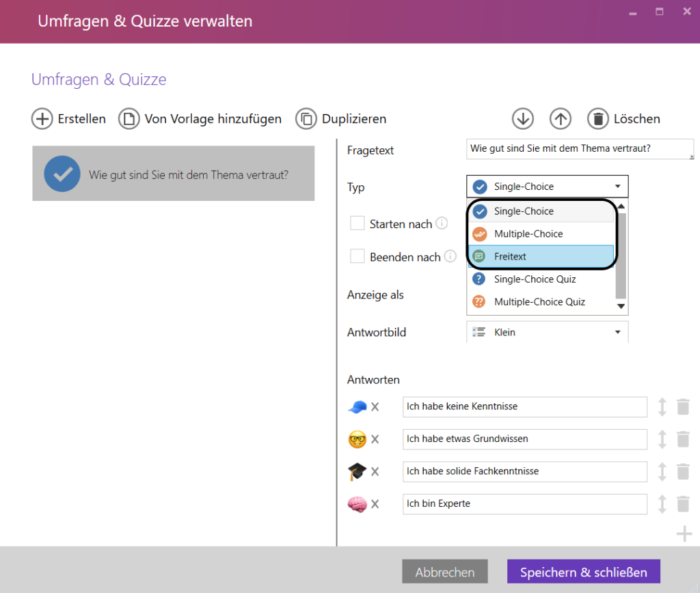Click the type list scrollbar thumb
The height and width of the screenshot is (593, 700).
[x=621, y=256]
